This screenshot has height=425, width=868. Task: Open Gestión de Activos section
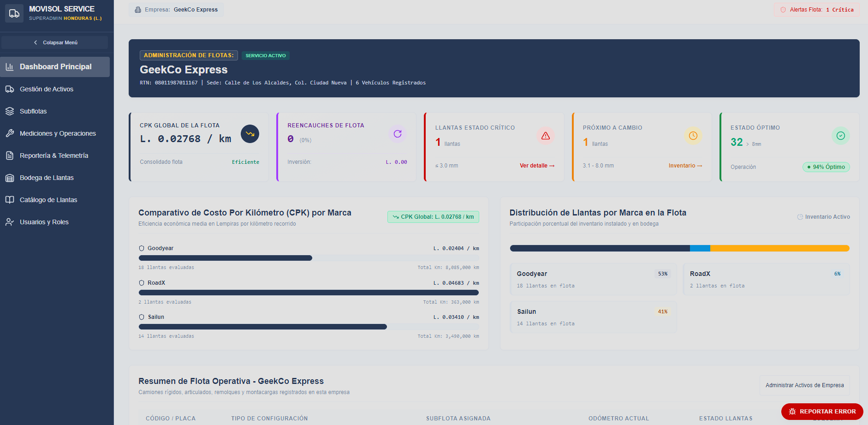click(x=55, y=89)
